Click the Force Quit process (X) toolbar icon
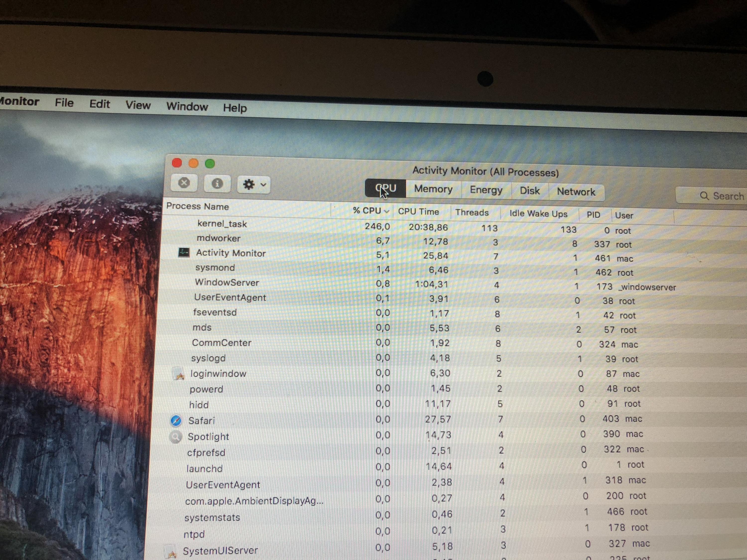 tap(184, 183)
